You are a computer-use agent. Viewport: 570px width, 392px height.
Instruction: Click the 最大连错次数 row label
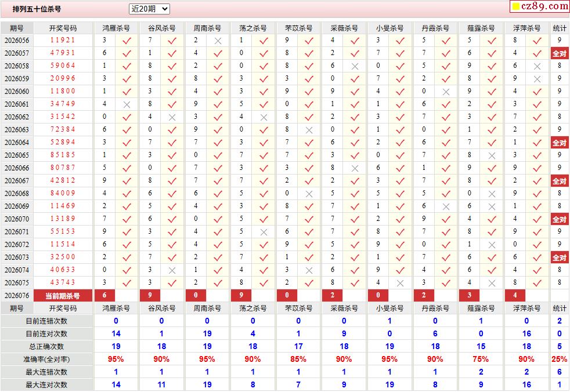coord(46,372)
